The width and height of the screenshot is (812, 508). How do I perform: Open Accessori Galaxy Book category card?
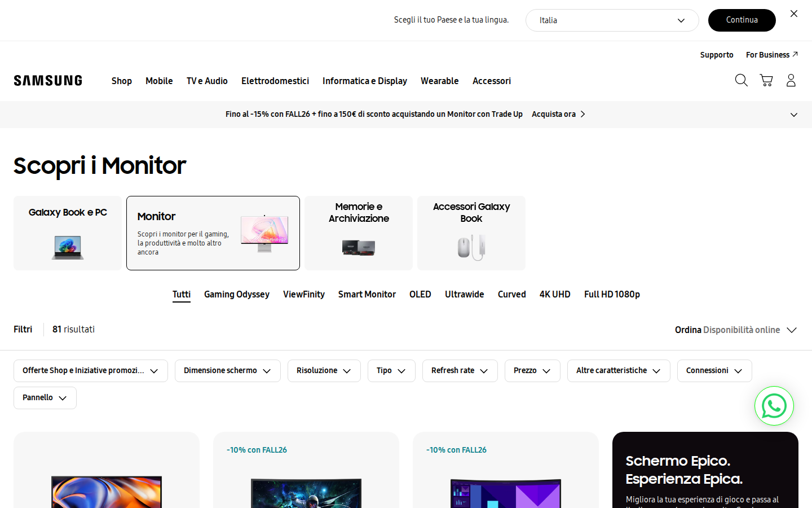pos(471,233)
